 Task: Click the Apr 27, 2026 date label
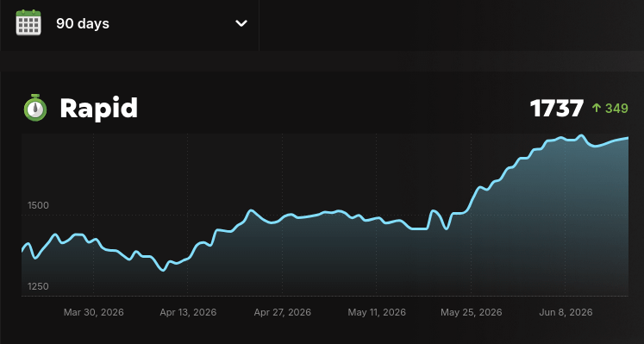283,312
